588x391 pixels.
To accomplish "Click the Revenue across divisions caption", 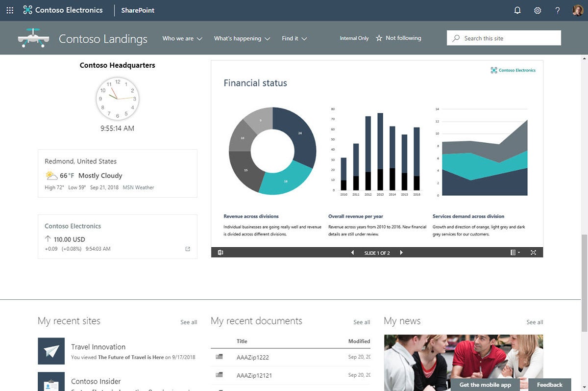I will pyautogui.click(x=251, y=216).
